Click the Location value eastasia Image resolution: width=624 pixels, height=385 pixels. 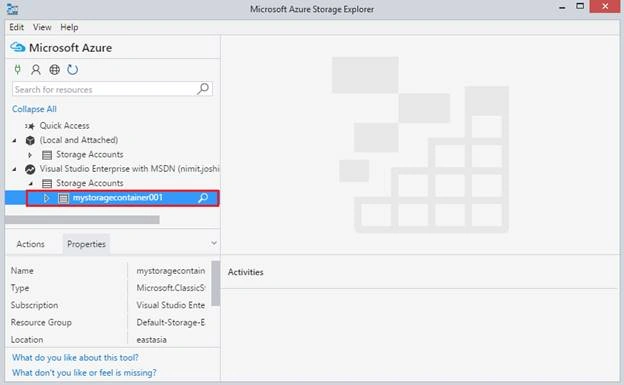pos(152,340)
